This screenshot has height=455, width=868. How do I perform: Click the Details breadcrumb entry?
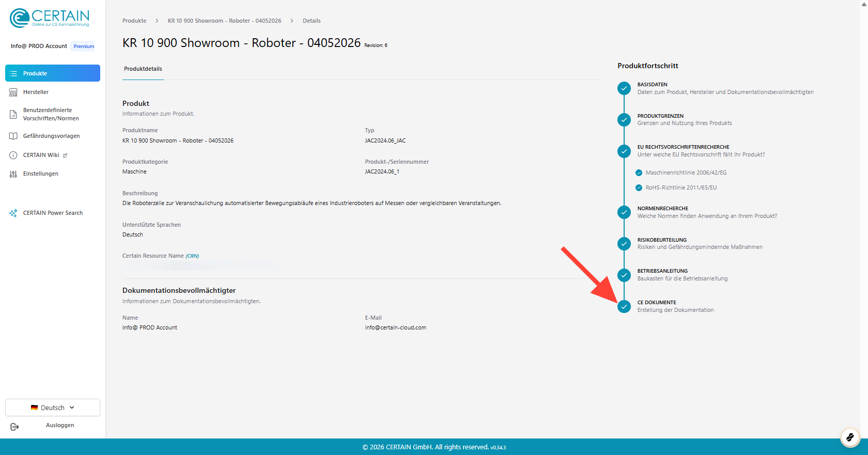tap(312, 21)
